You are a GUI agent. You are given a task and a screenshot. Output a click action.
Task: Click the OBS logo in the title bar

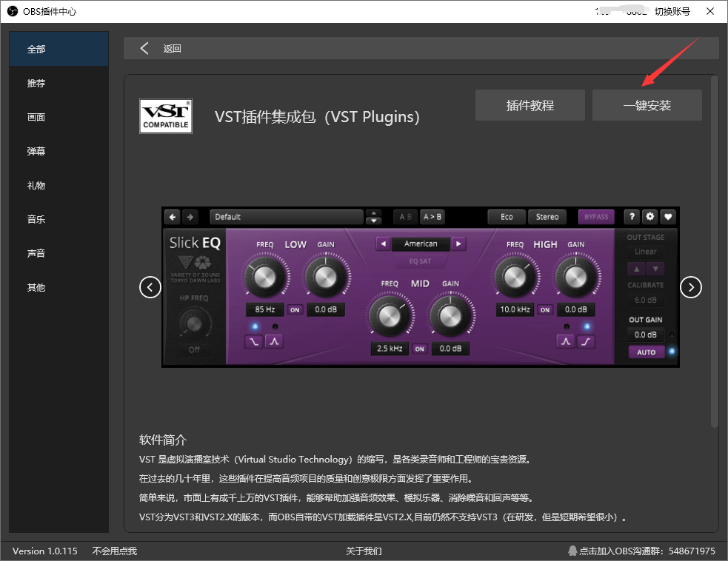tap(13, 11)
